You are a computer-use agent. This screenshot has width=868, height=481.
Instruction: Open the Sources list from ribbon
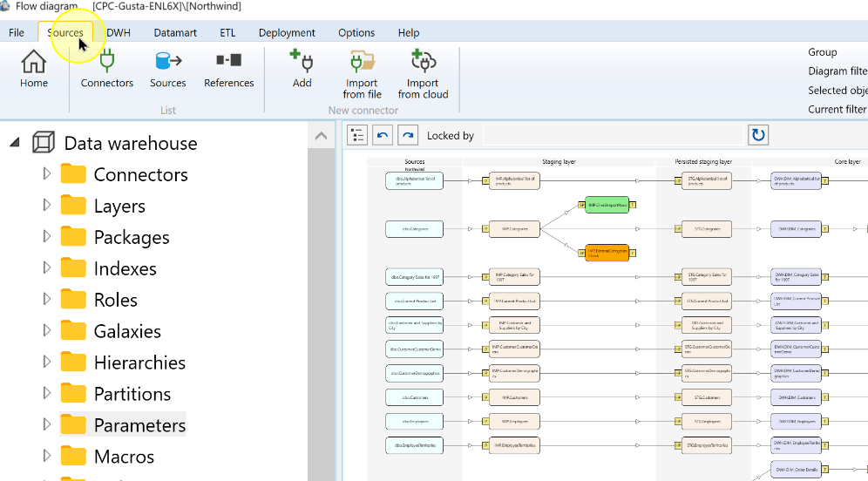point(167,69)
